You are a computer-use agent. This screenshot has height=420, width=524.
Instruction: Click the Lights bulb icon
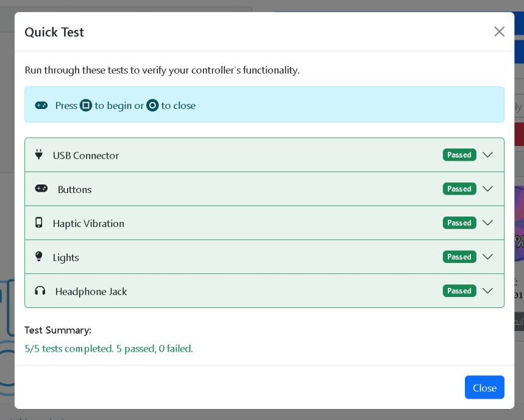(x=39, y=257)
